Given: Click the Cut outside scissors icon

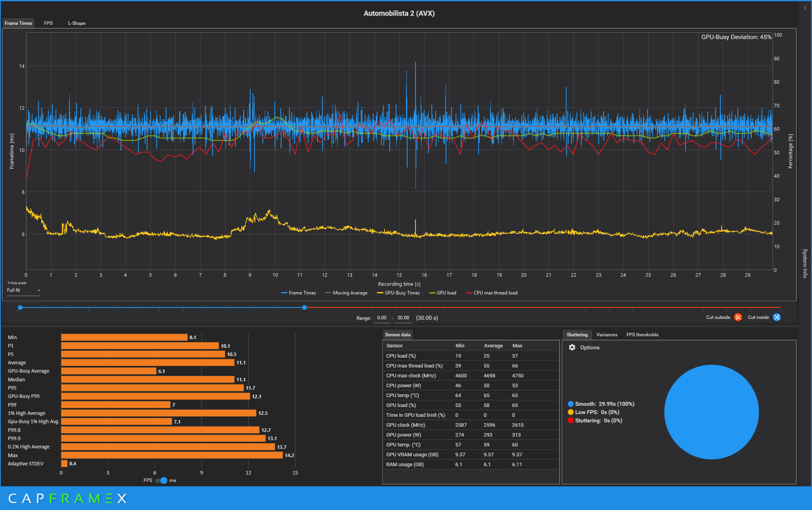Looking at the screenshot, I should click(738, 317).
